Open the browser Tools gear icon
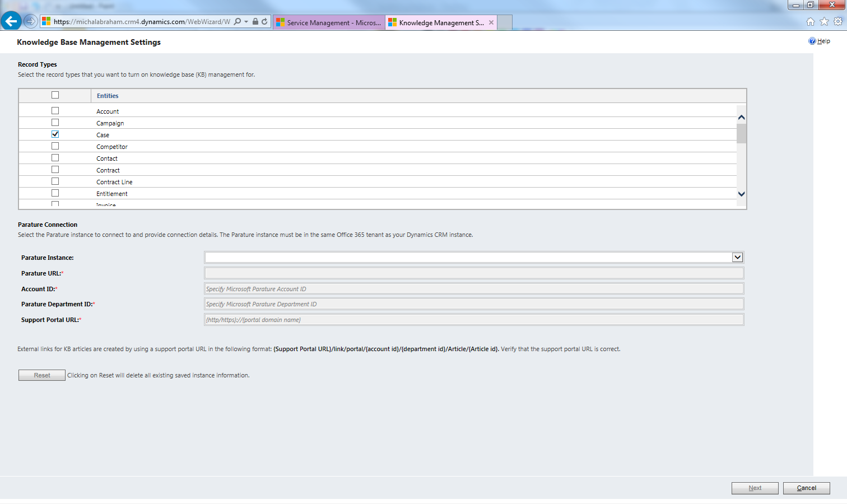The height and width of the screenshot is (504, 847). coord(838,22)
